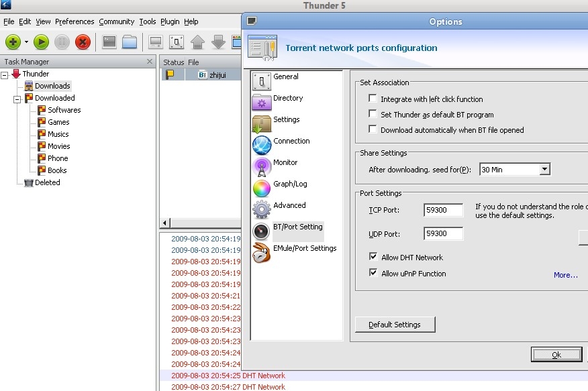Viewport: 588px width, 391px height.
Task: Click the yellow status flag of zhijui task
Action: (170, 74)
